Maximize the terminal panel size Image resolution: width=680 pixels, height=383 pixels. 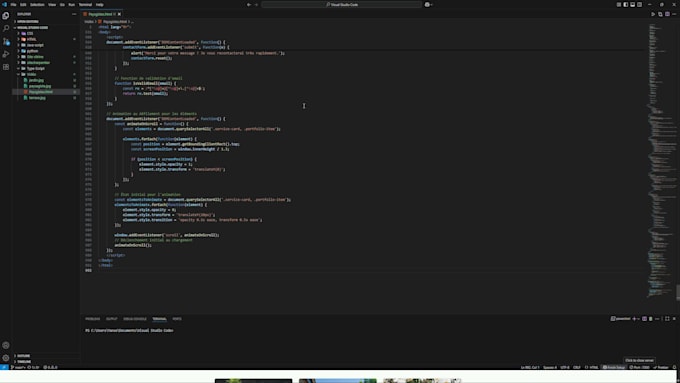667,319
